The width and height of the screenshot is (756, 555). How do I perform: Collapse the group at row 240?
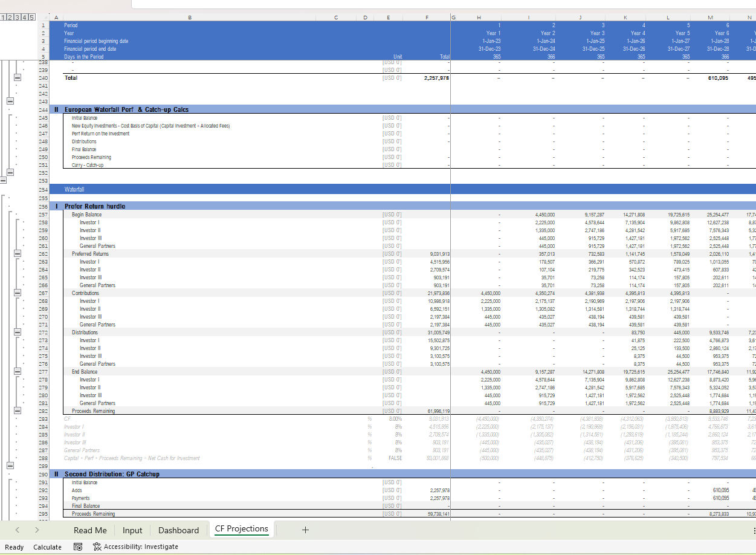pos(18,78)
